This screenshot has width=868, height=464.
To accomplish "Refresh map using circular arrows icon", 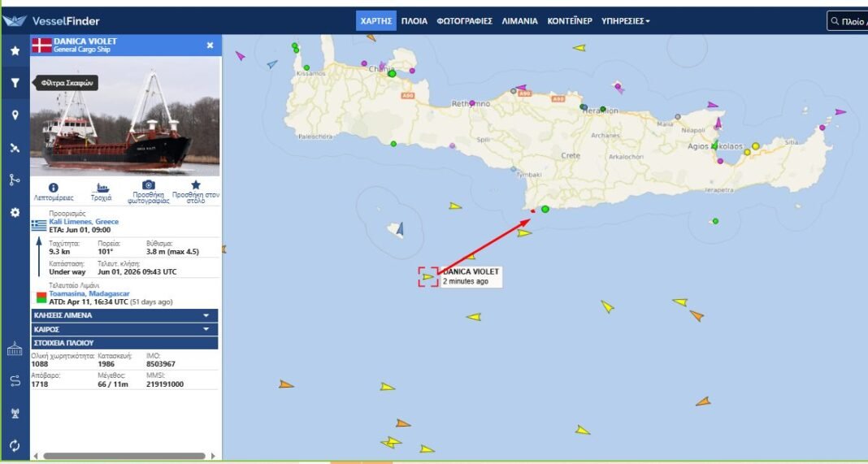I will point(15,446).
